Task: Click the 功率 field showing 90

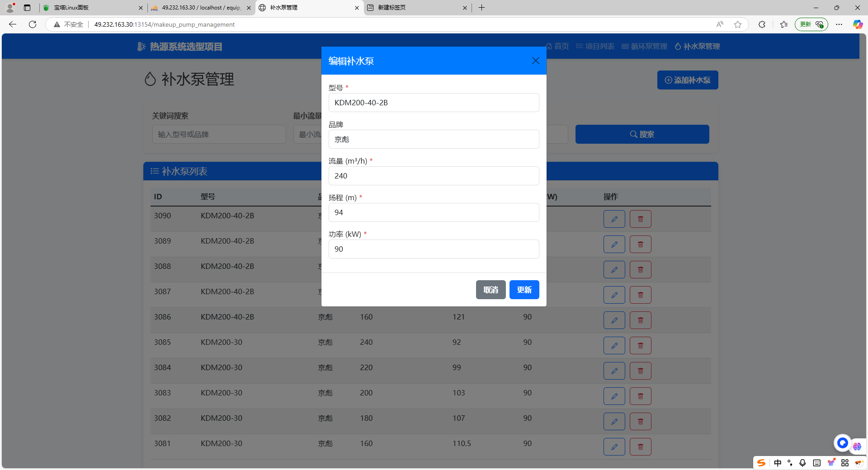Action: pyautogui.click(x=434, y=249)
